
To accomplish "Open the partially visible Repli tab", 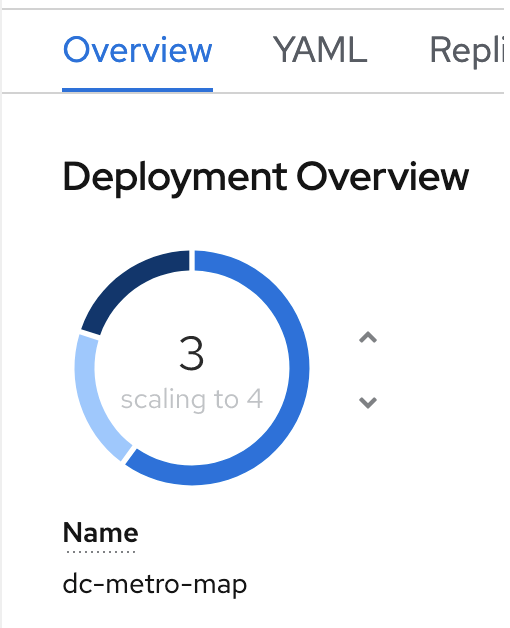I will tap(467, 51).
